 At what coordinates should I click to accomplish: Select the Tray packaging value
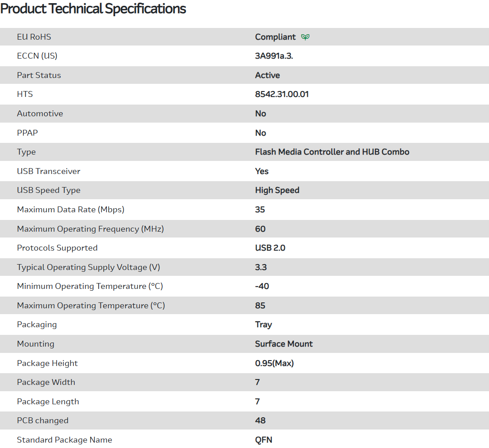coord(264,325)
